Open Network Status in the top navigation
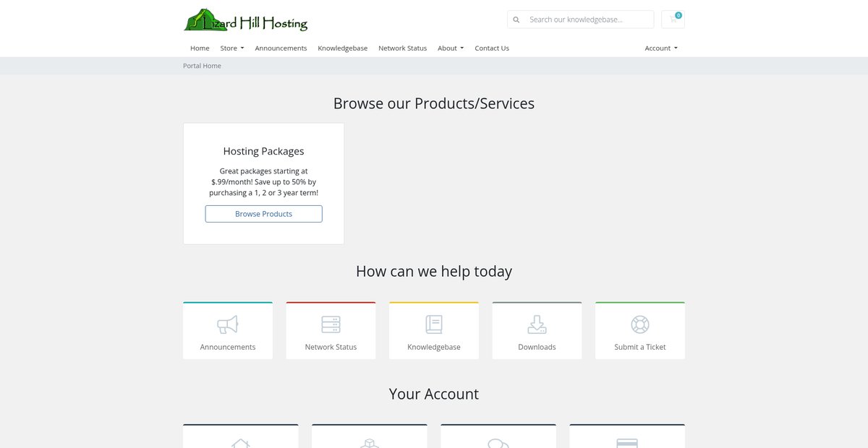 click(402, 48)
